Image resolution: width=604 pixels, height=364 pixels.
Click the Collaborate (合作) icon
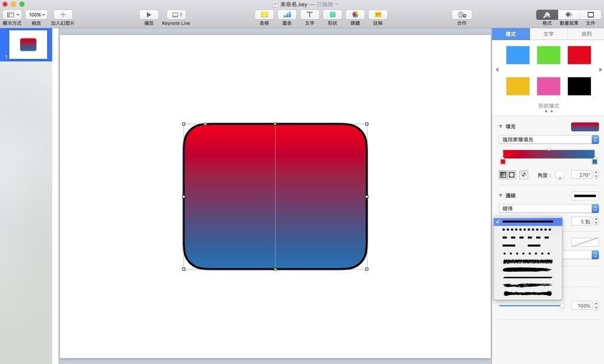tap(461, 15)
